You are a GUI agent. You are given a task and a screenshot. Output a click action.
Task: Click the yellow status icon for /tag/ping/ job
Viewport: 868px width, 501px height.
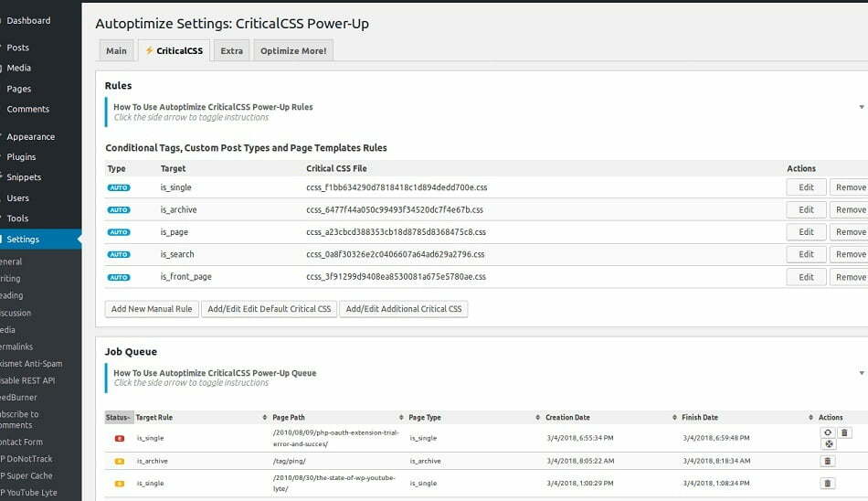click(x=120, y=461)
